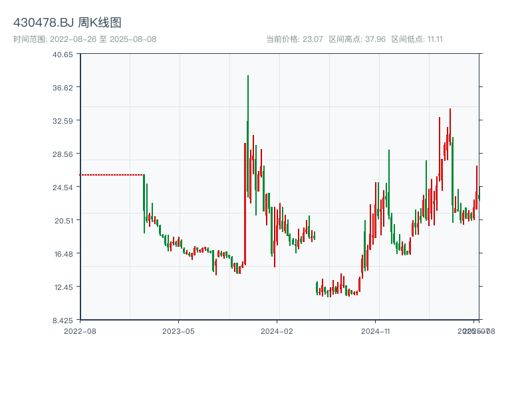This screenshot has width=532, height=399.
Task: Click x-axis label 2023-05
Action: 178,331
